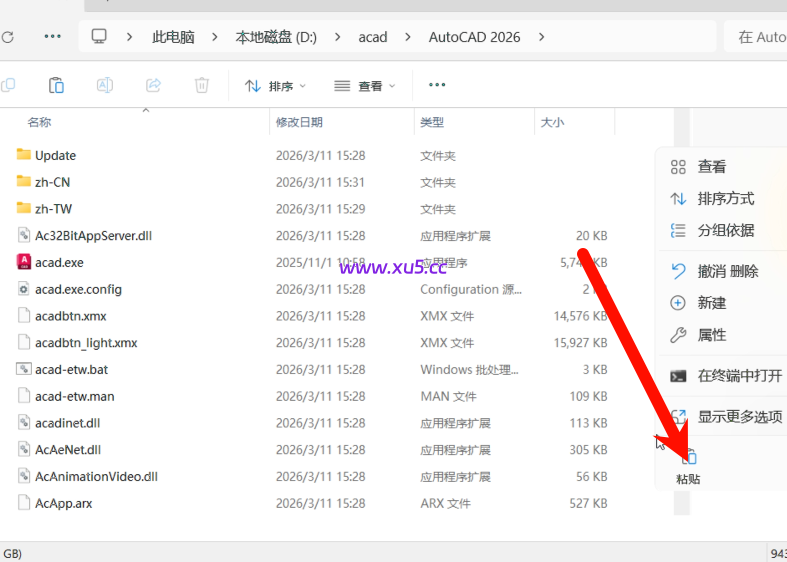This screenshot has width=787, height=562.
Task: Click the This PC monitor icon in address bar
Action: click(99, 37)
